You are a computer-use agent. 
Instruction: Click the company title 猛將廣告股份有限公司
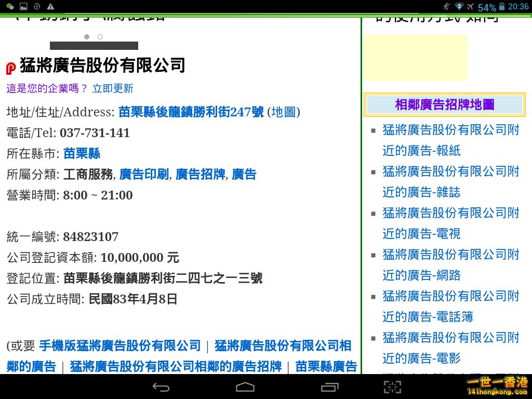pyautogui.click(x=102, y=65)
